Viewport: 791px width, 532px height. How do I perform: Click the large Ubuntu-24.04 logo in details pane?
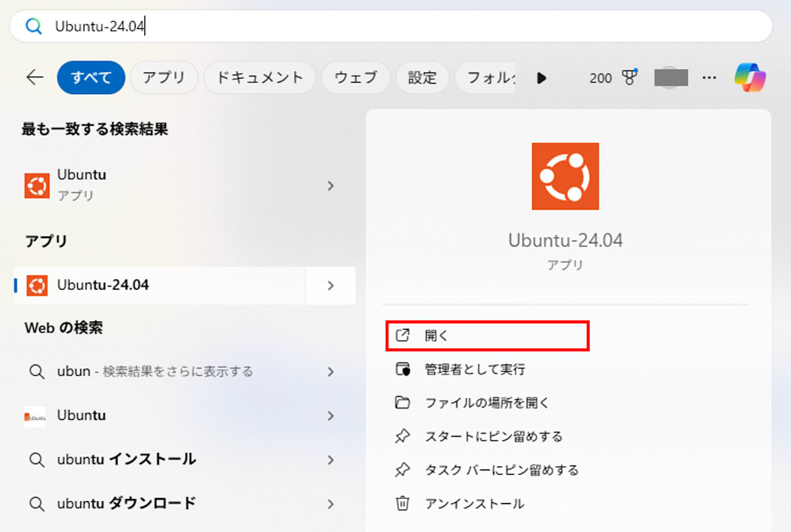pyautogui.click(x=566, y=176)
